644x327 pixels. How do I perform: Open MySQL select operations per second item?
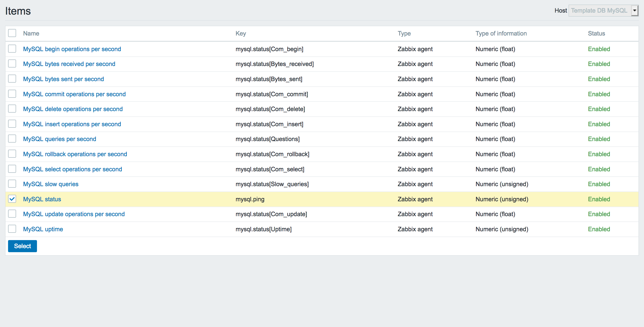click(72, 169)
